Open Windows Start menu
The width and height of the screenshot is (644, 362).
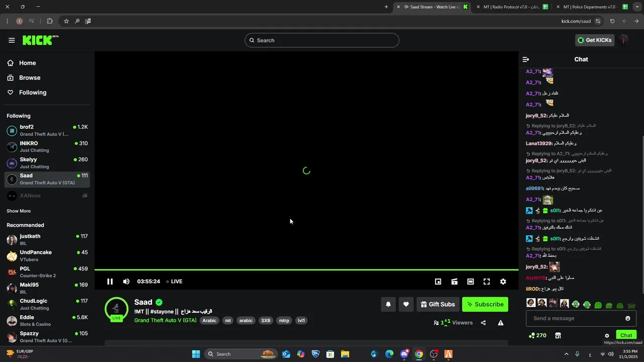[196, 354]
